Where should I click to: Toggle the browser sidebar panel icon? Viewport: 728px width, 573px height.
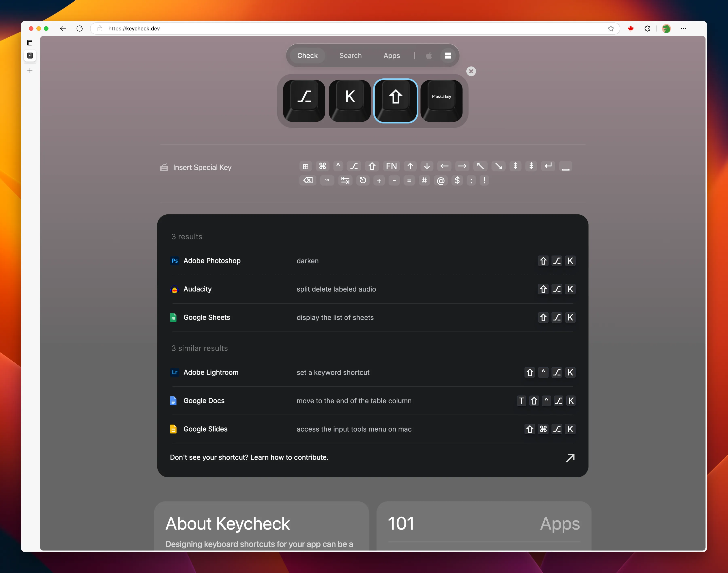30,43
